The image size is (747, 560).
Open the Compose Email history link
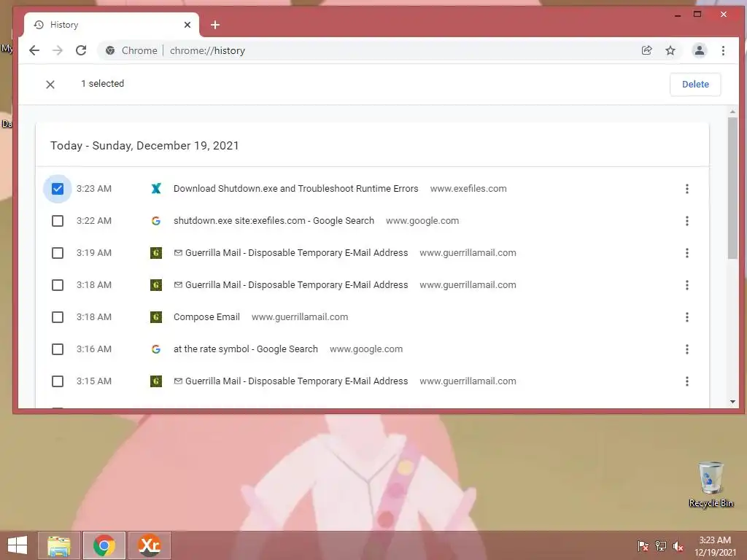206,317
